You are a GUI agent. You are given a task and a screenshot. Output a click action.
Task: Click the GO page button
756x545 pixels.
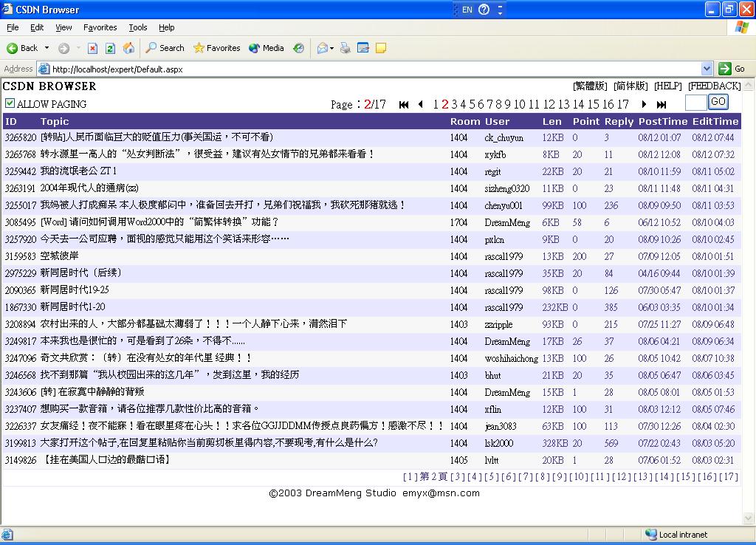point(718,102)
